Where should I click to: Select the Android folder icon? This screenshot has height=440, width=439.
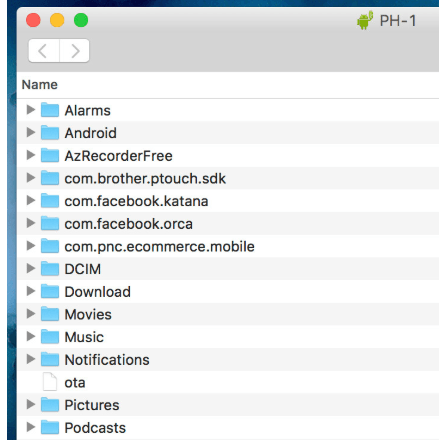click(x=50, y=132)
